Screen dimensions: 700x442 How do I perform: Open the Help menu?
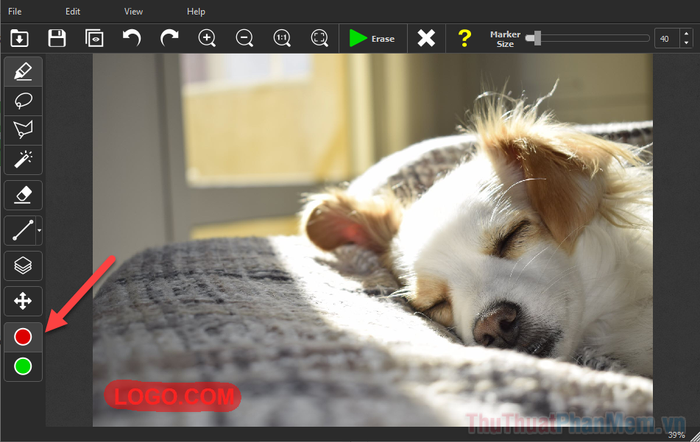(196, 12)
